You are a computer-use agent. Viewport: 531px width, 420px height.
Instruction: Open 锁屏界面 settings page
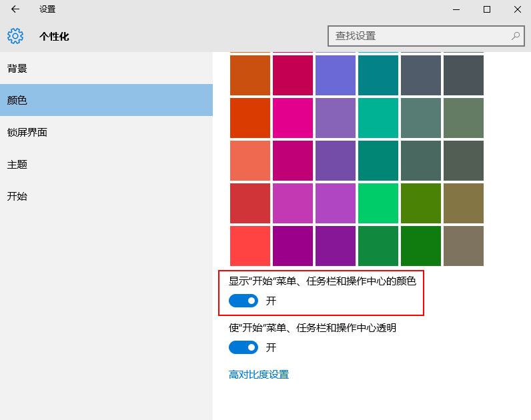[x=27, y=132]
